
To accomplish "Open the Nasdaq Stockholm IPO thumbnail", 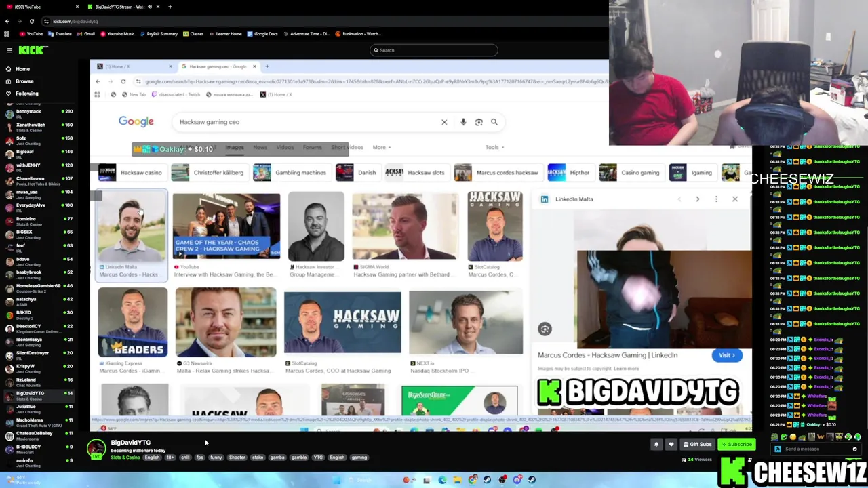I will [466, 323].
